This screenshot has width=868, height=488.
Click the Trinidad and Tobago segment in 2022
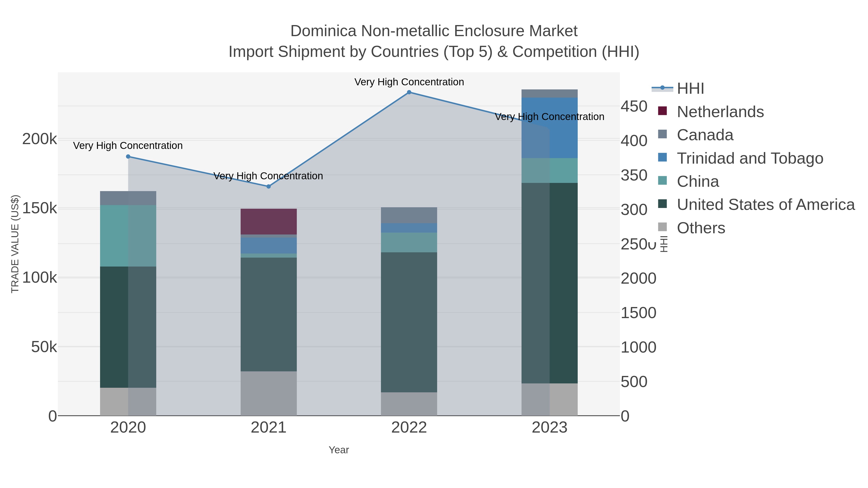point(409,228)
